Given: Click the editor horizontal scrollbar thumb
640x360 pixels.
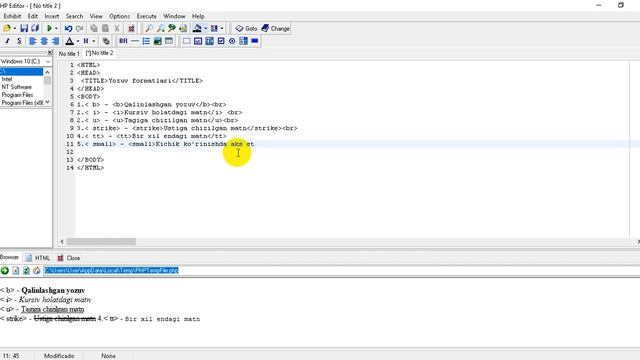Looking at the screenshot, I should 101,242.
